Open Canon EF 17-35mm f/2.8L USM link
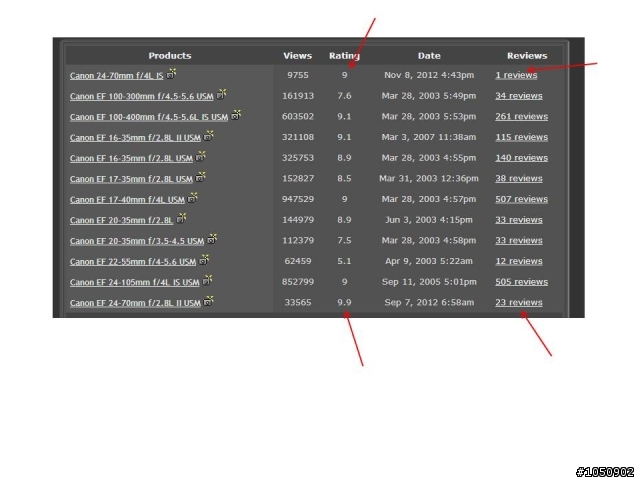Image resolution: width=640 pixels, height=480 pixels. [131, 179]
